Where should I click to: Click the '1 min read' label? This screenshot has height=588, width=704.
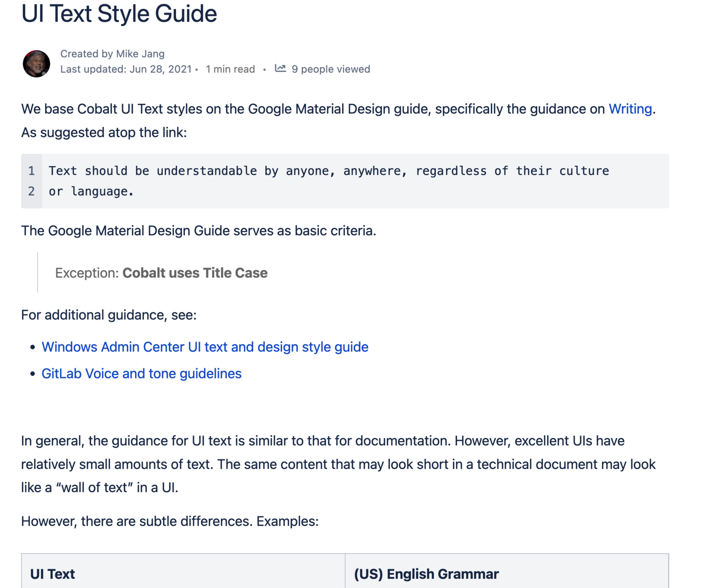230,69
